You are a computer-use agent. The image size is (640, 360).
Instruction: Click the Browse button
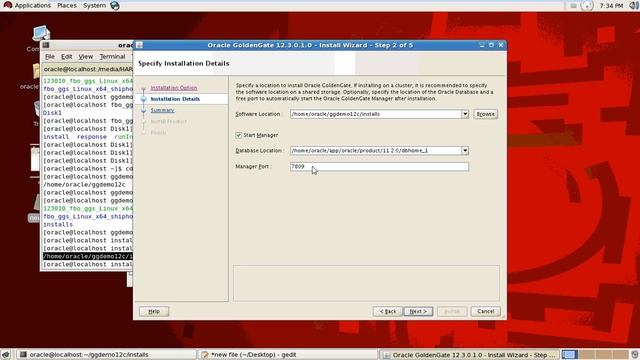pos(485,114)
